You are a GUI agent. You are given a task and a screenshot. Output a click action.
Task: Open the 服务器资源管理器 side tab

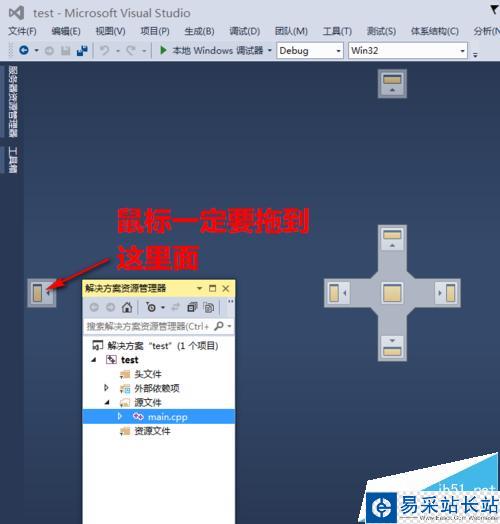point(13,102)
